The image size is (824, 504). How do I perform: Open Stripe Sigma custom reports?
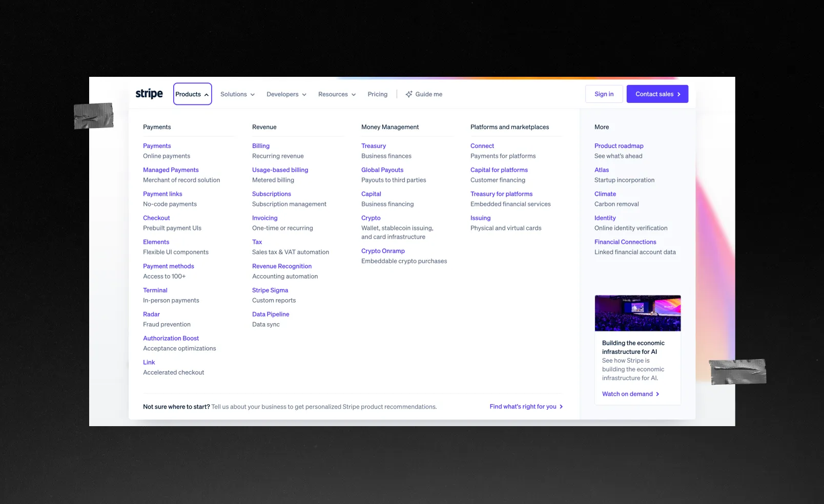(270, 290)
